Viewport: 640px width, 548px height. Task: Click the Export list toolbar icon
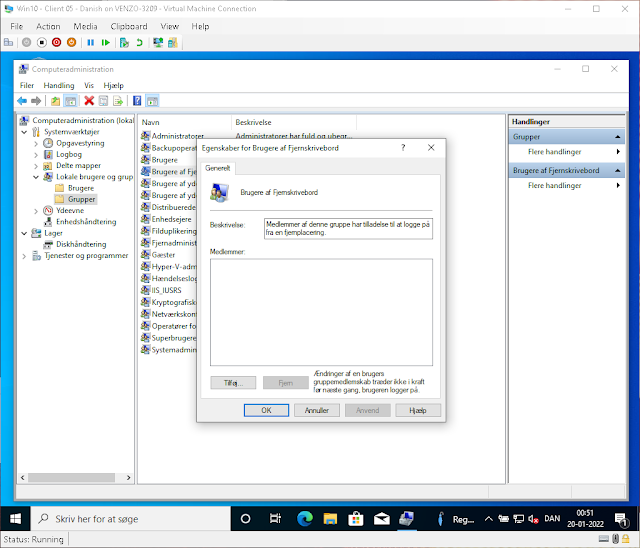pos(118,101)
